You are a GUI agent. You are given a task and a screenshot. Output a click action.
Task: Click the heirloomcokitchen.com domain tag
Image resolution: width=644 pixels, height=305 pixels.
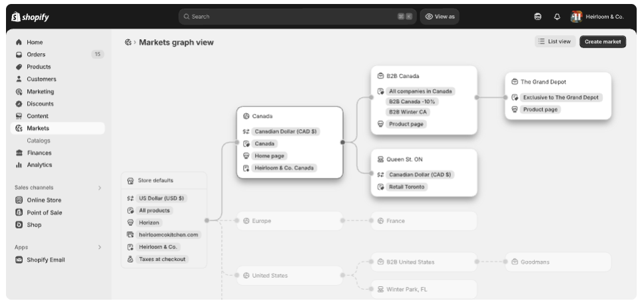[168, 235]
